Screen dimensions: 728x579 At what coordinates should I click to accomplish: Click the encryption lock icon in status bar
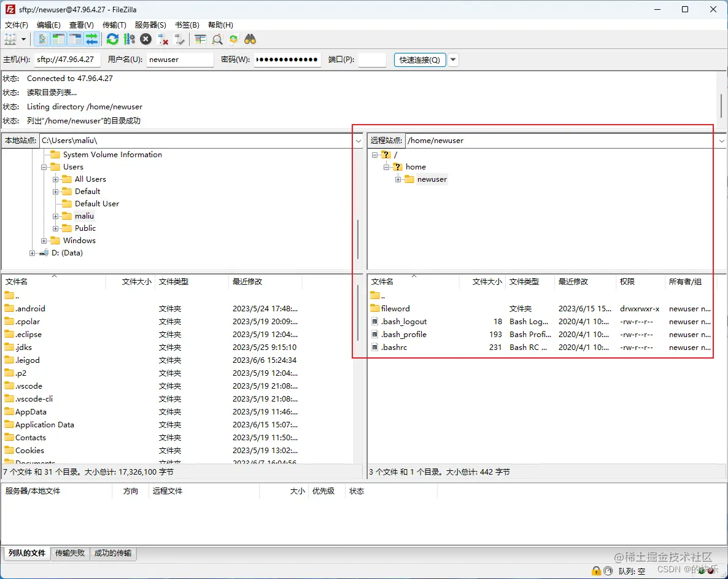coord(596,570)
